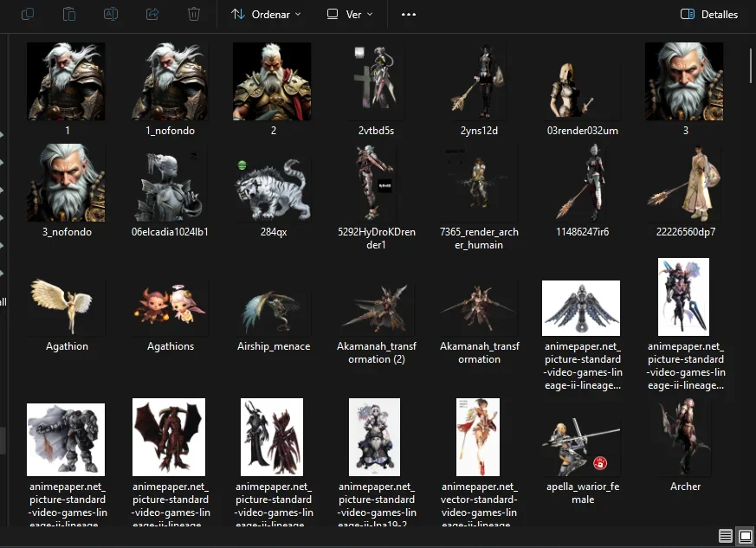Click the Paste clipboard icon
756x548 pixels.
[x=69, y=14]
